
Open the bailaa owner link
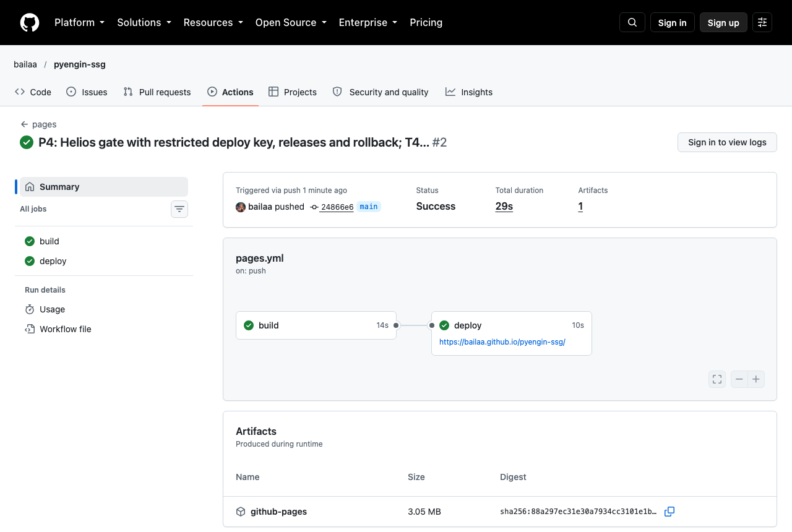[x=25, y=64]
